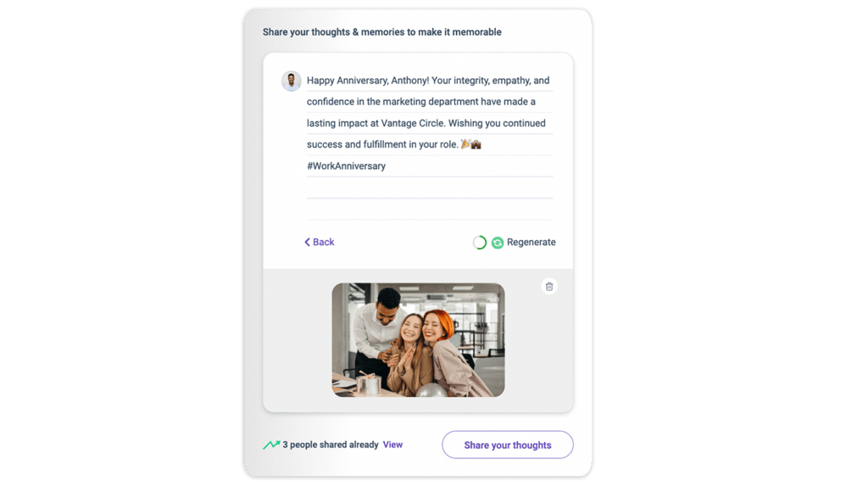Click the trash icon to delete the photo
Viewport: 868px width, 487px height.
(x=548, y=287)
